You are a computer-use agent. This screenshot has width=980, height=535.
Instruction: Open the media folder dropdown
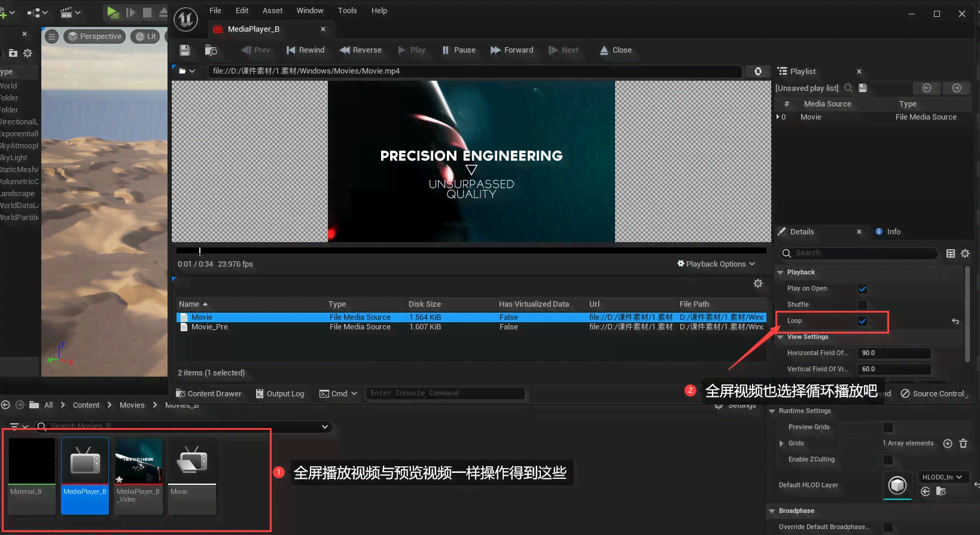(x=187, y=71)
